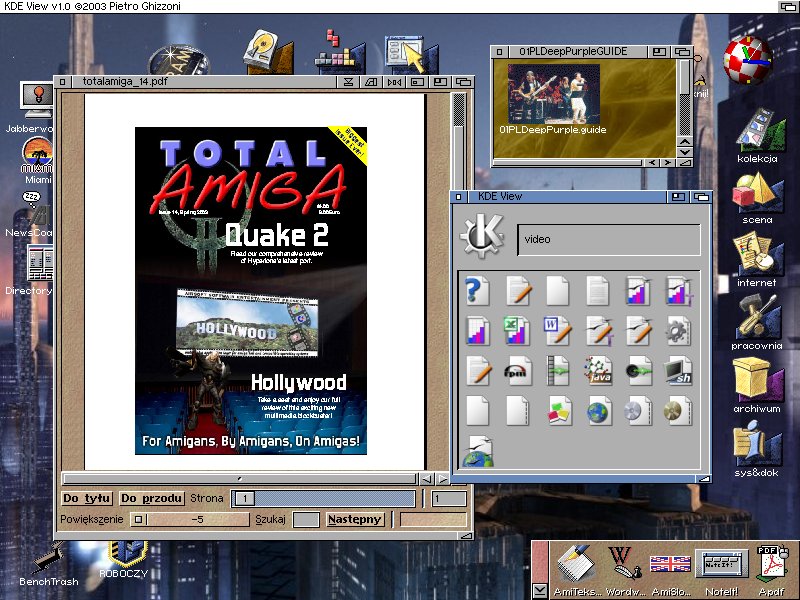
Task: Click the Do tyłu button
Action: click(x=87, y=498)
